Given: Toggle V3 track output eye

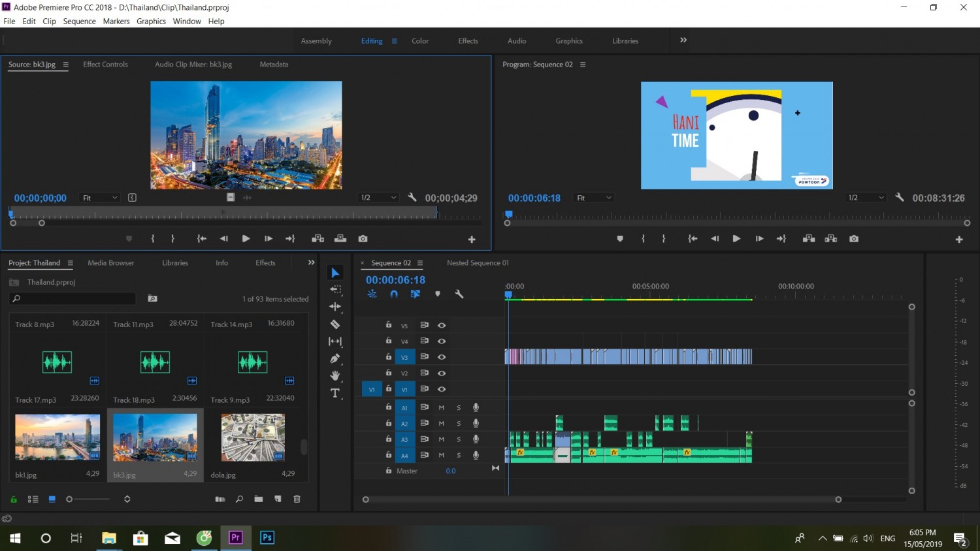Looking at the screenshot, I should [x=442, y=357].
